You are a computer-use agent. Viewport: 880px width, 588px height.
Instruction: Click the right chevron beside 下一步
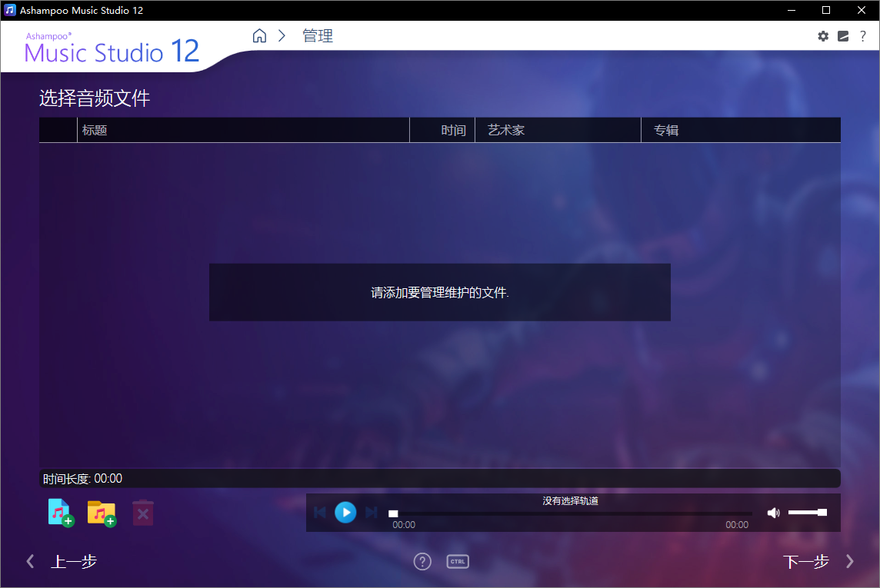[850, 561]
